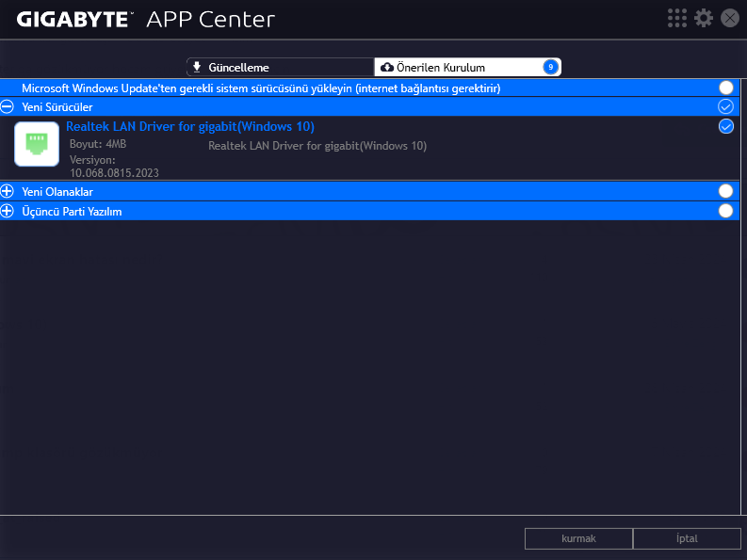Expand the Yeni Olanaklar section

coord(8,191)
